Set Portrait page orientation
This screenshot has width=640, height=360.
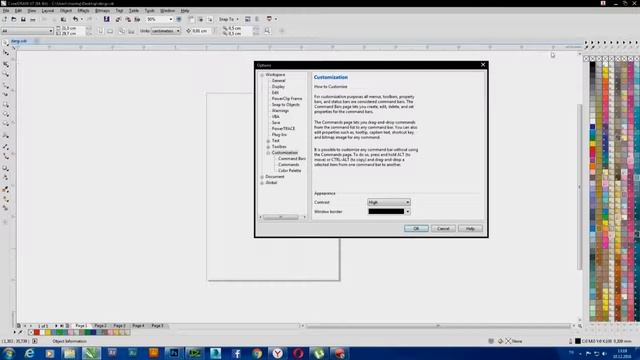100,31
